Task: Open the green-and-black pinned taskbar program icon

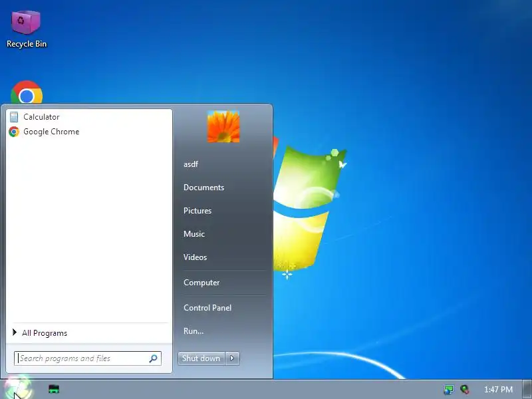Action: [54, 389]
